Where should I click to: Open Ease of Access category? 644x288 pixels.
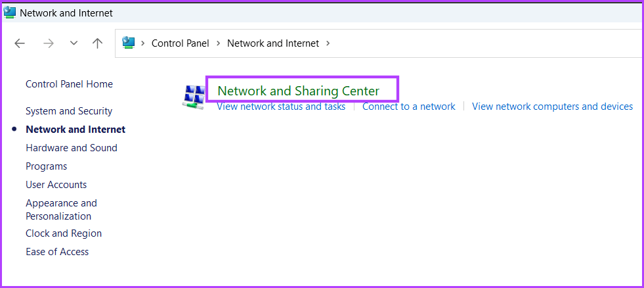pyautogui.click(x=57, y=252)
